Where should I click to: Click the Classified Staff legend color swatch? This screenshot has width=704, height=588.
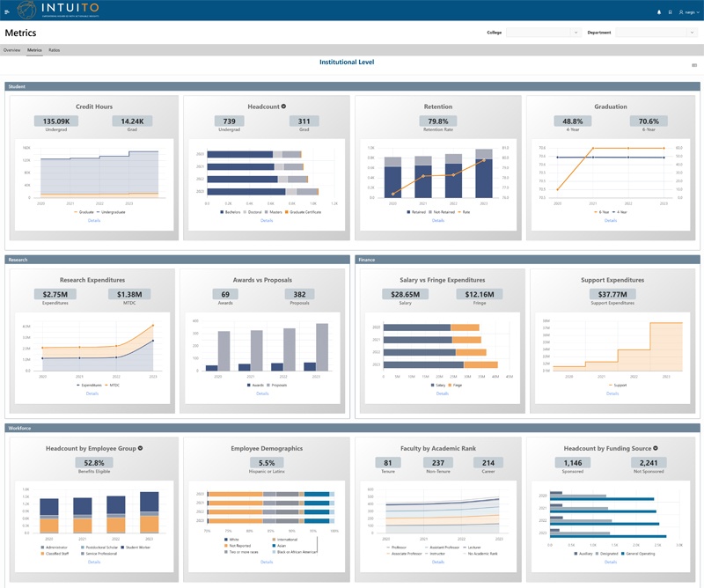pos(42,554)
